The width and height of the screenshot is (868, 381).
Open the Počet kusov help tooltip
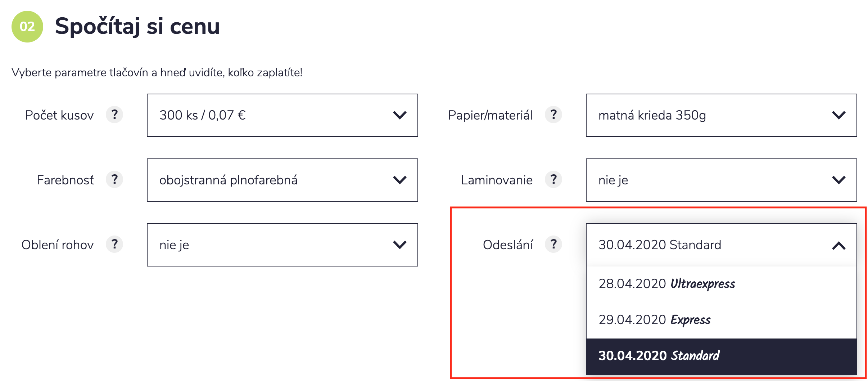[115, 115]
